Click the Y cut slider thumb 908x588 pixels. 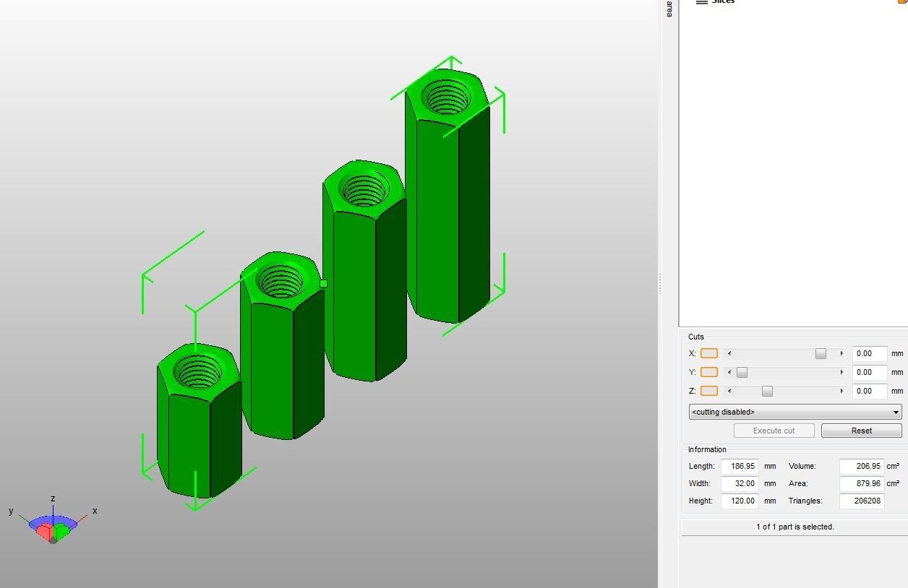pos(742,372)
